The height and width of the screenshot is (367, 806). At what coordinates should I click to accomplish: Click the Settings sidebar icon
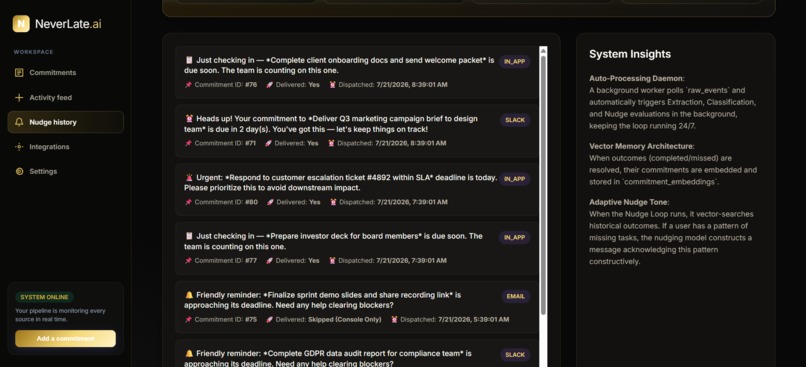coord(19,172)
